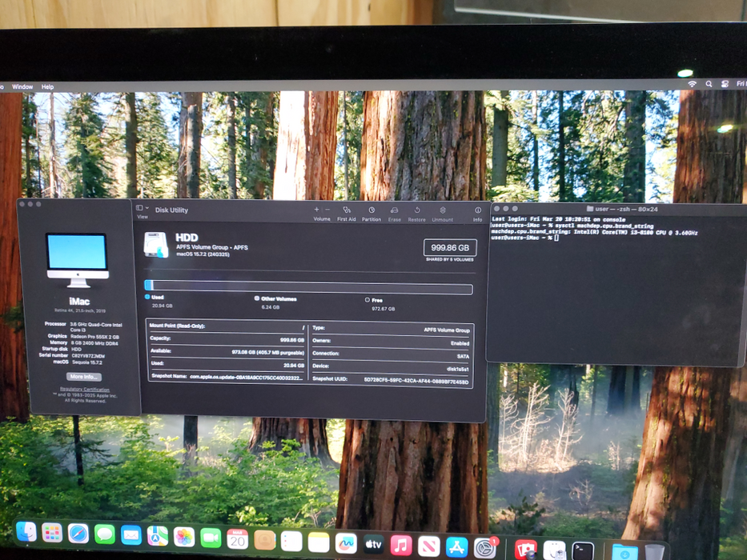The image size is (747, 560).
Task: Open Mail from the Dock
Action: pos(131,535)
